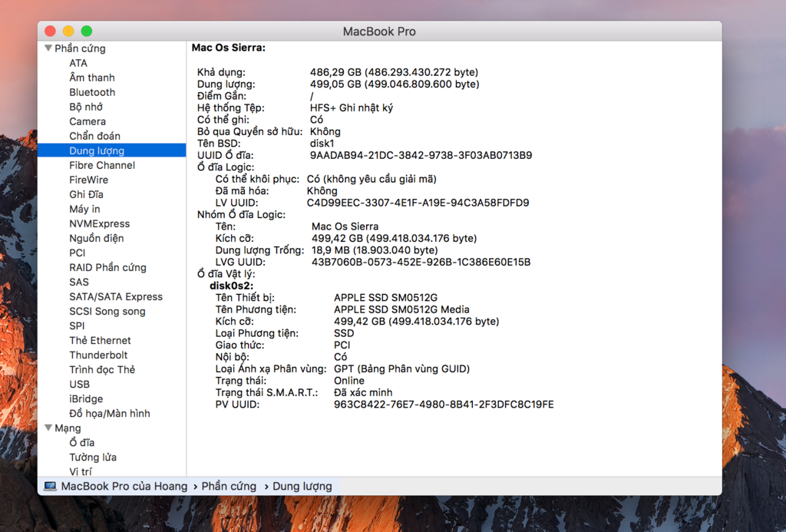Click the HFS+ Ghi nhật ký value
786x532 pixels.
click(x=352, y=107)
